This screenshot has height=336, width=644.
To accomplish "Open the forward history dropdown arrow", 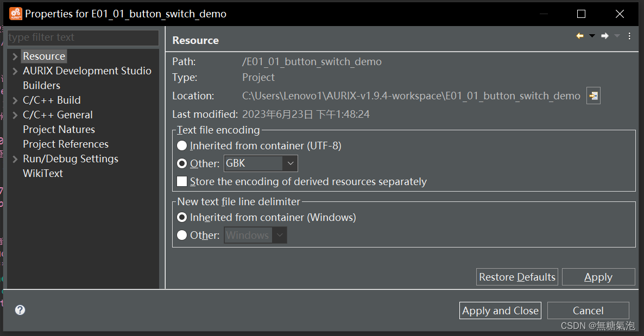I will click(617, 36).
